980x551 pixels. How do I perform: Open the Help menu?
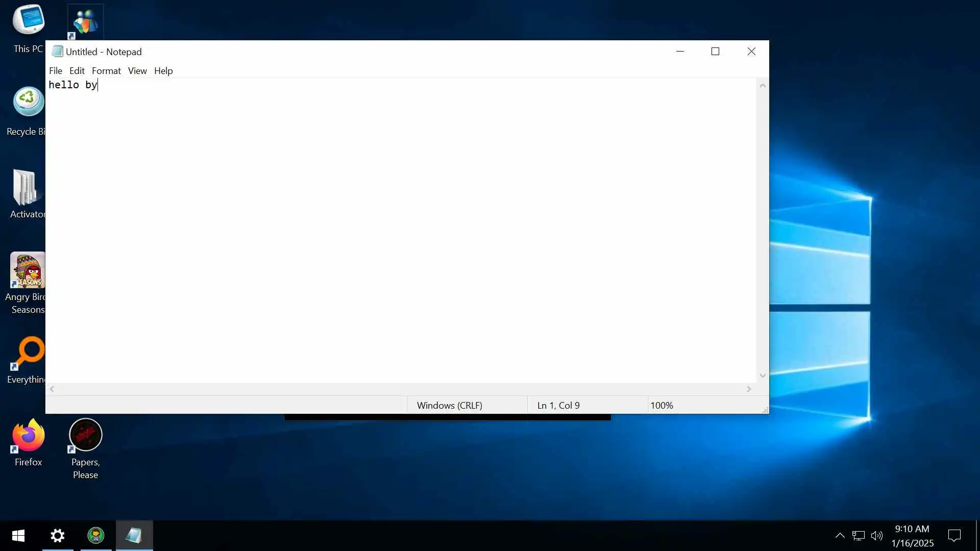tap(163, 71)
